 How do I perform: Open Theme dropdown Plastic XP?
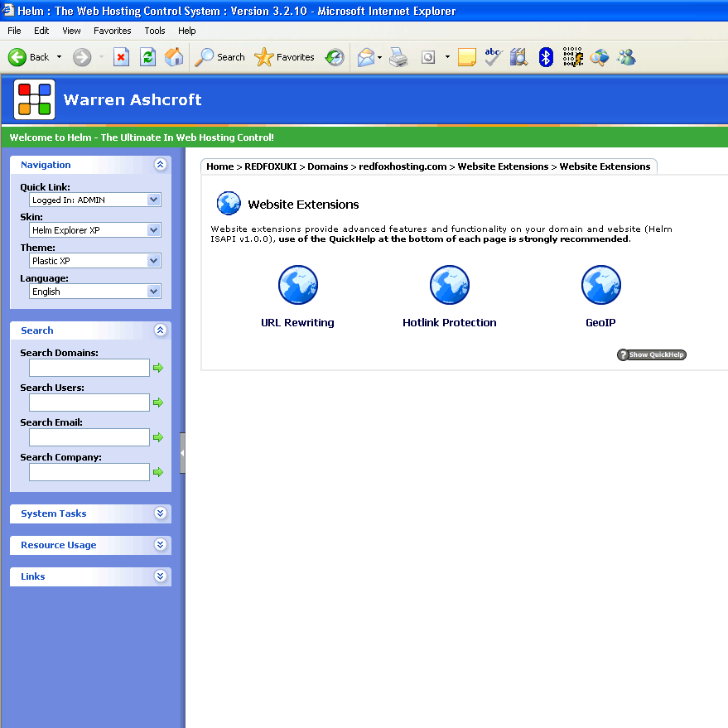(95, 260)
